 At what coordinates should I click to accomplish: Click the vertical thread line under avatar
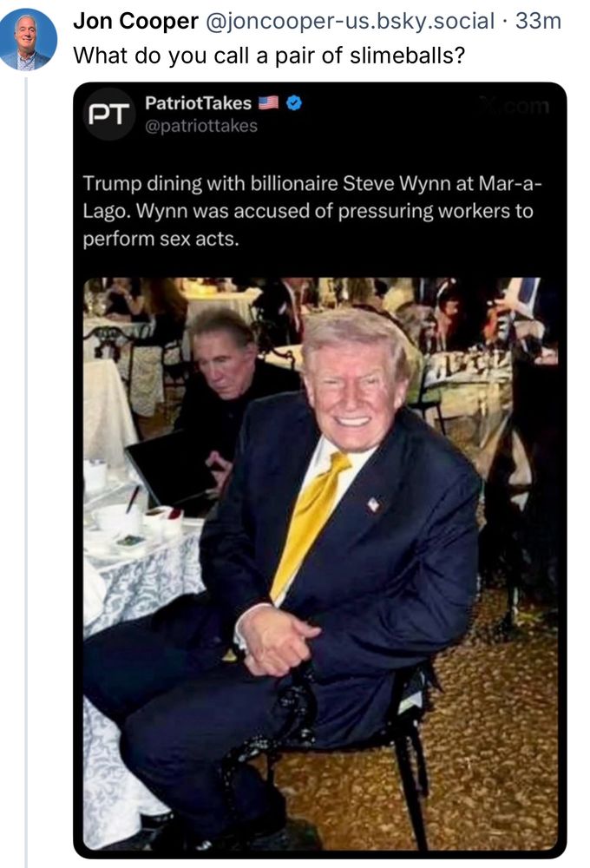25,472
